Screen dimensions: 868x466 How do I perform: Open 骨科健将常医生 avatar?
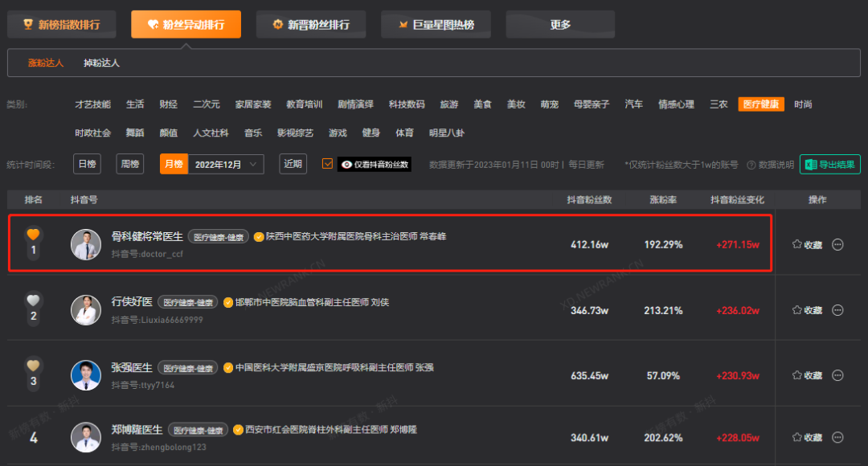click(86, 244)
